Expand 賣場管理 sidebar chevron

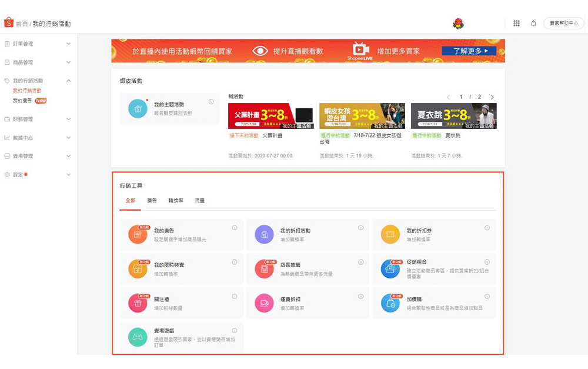point(69,156)
